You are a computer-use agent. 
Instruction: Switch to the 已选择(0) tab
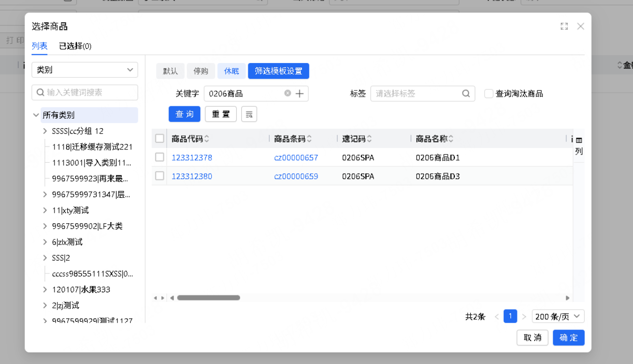[75, 46]
